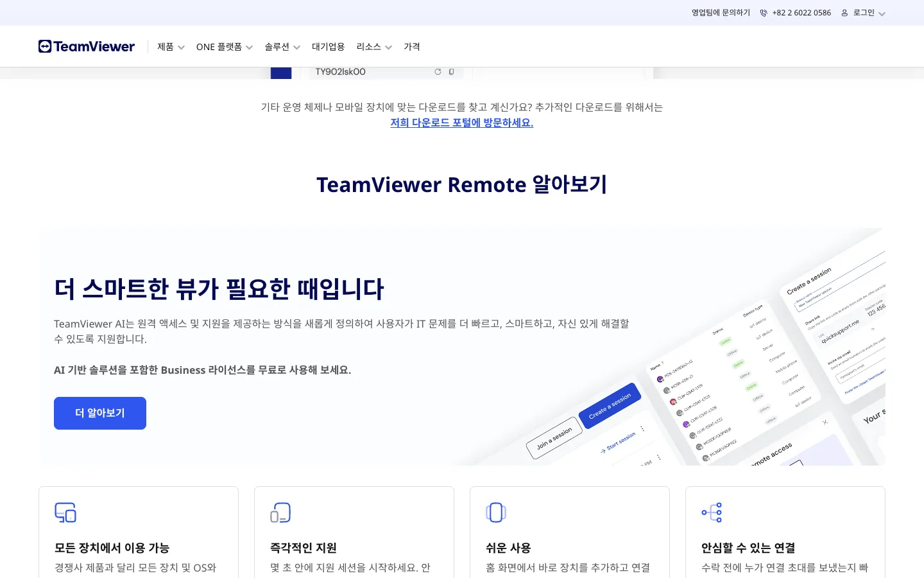Click the 안심할 수 있는 연결 icon
Screen dimensions: 924x578
(x=712, y=512)
